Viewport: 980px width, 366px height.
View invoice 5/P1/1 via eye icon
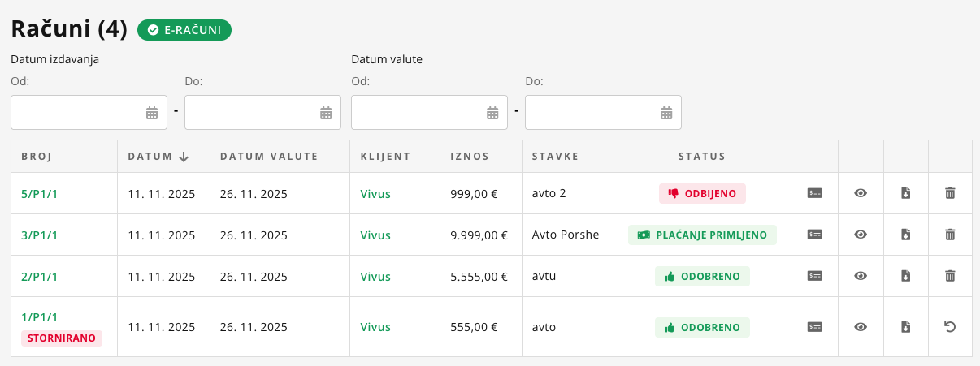pyautogui.click(x=861, y=193)
